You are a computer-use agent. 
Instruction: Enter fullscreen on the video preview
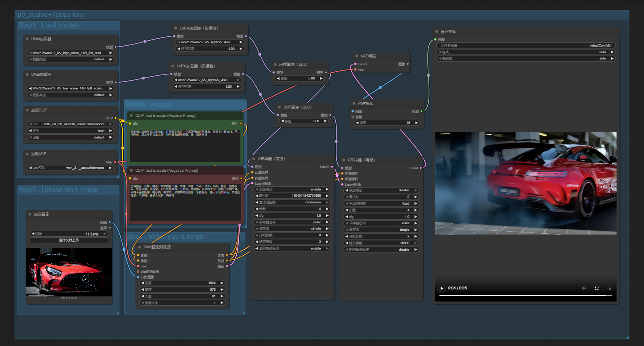coord(597,288)
